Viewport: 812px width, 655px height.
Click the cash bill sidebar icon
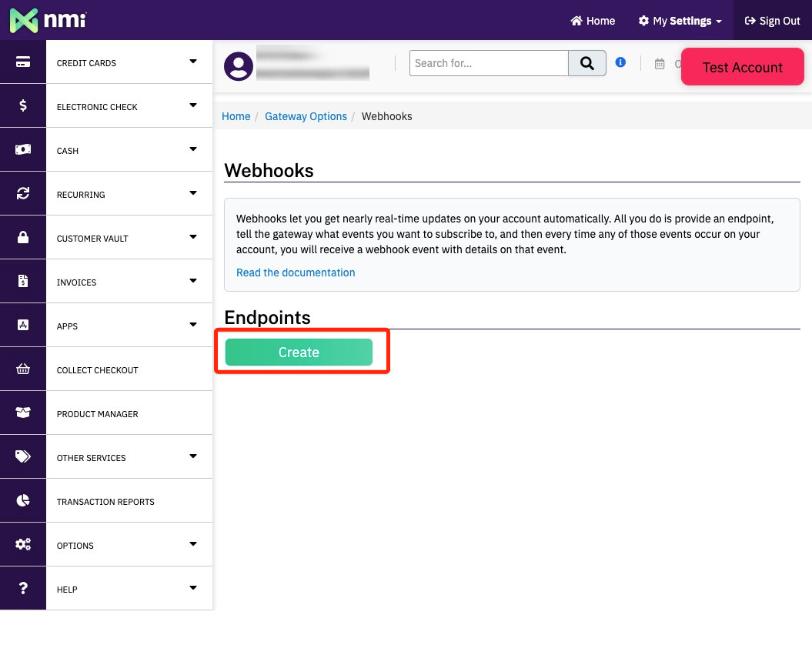(23, 149)
